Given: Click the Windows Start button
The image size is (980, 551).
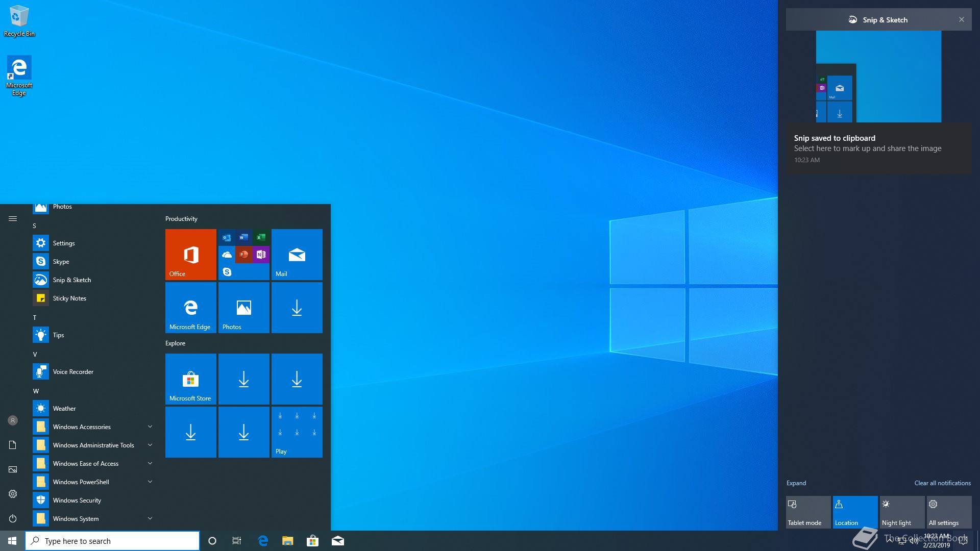Looking at the screenshot, I should click(12, 541).
